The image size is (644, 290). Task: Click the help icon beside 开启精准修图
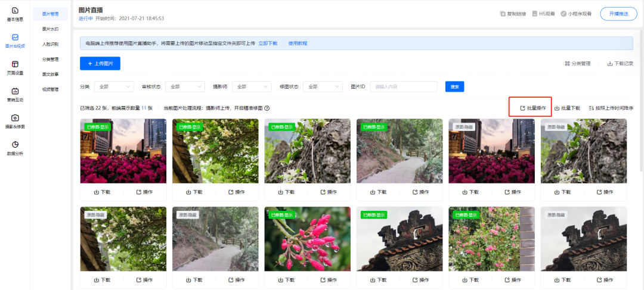click(x=267, y=108)
